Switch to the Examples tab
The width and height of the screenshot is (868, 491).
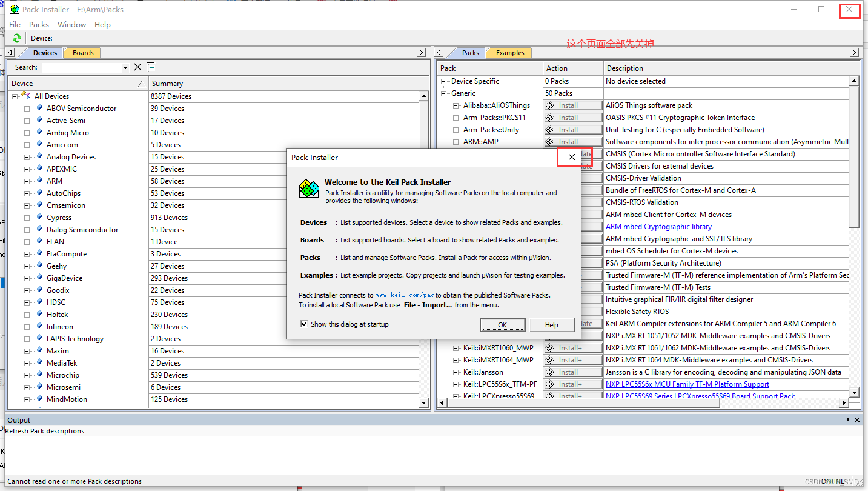tap(510, 53)
